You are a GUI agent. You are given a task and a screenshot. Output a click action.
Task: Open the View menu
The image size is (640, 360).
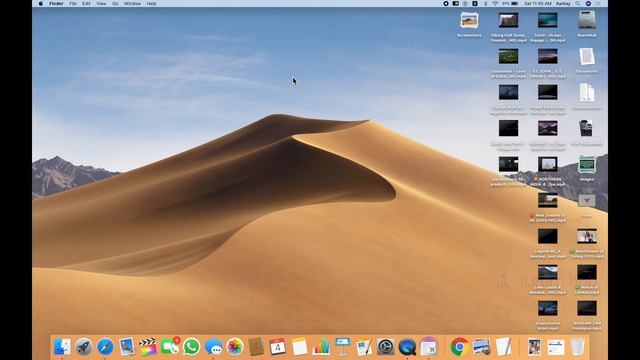coord(101,4)
